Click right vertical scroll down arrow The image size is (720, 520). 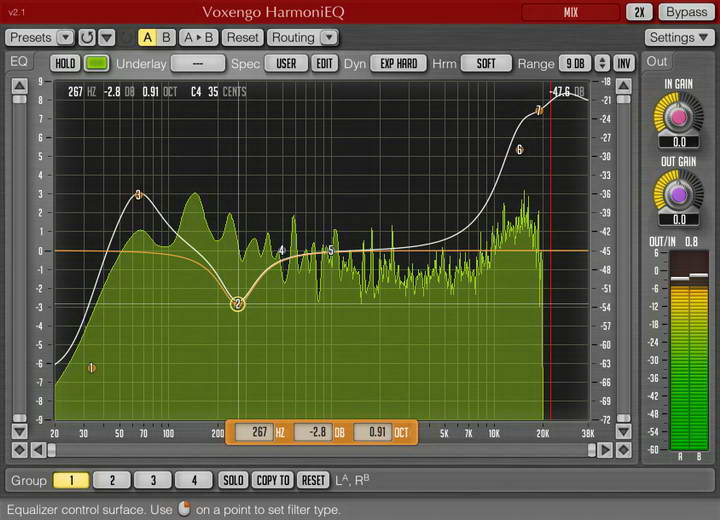click(x=624, y=431)
